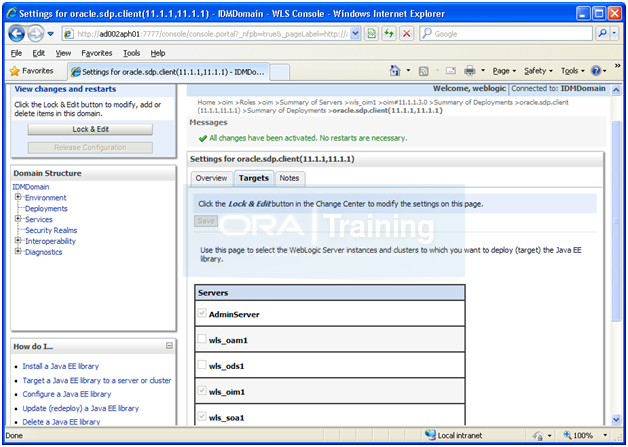The width and height of the screenshot is (628, 447).
Task: Open the command bar Tools dropdown
Action: point(572,71)
